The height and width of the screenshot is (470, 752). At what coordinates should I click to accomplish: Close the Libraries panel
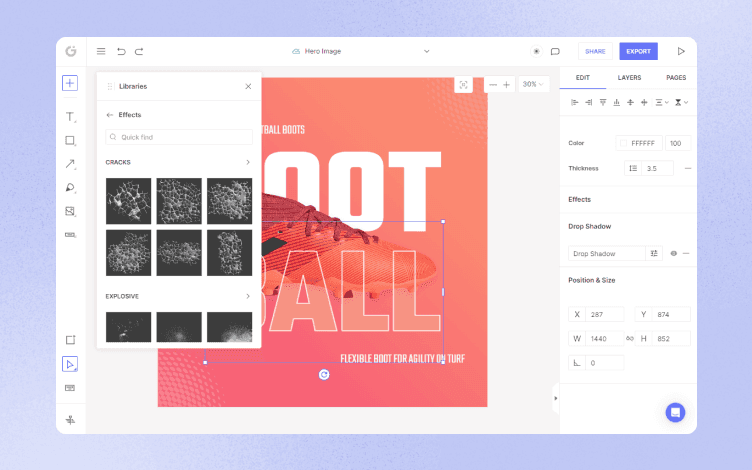[248, 86]
